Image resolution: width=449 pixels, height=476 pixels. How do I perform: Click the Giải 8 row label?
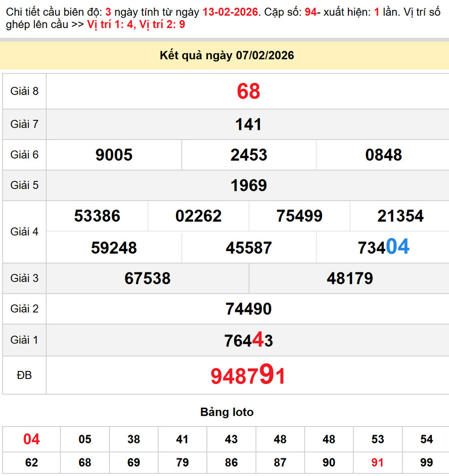24,92
